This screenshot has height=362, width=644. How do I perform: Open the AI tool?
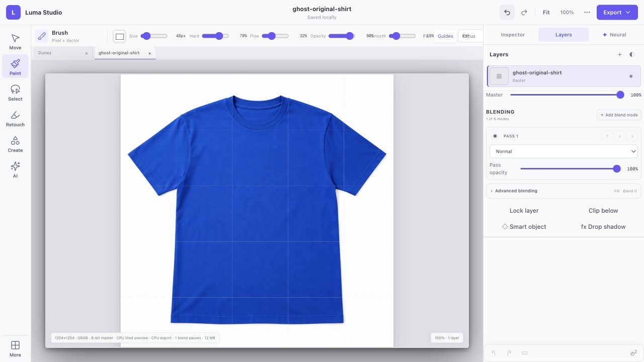point(15,169)
